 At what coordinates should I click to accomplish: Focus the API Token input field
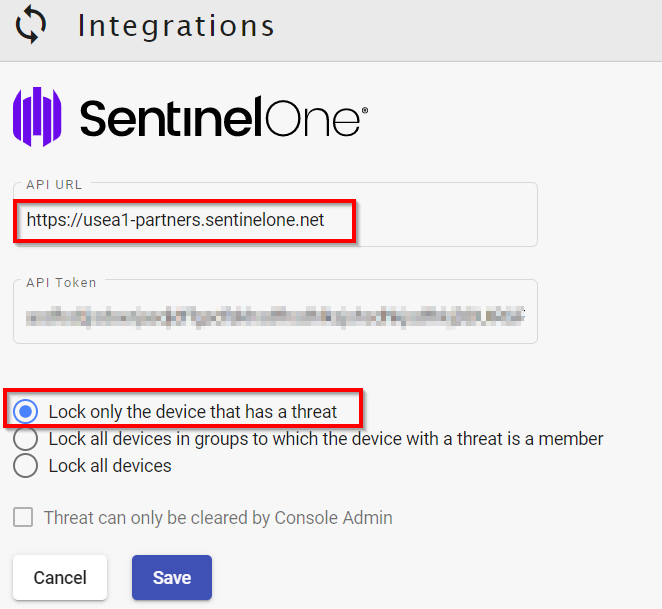pyautogui.click(x=275, y=316)
